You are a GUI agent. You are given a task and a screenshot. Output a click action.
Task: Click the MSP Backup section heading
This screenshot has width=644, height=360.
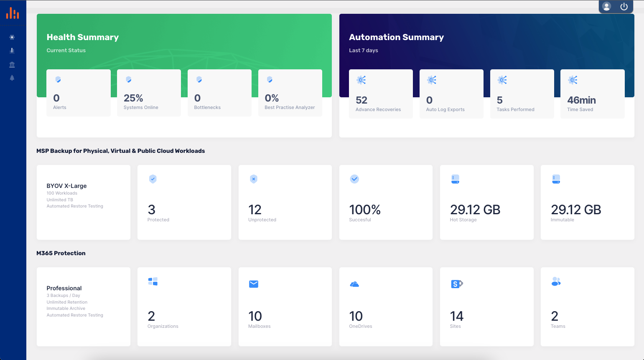click(x=121, y=151)
